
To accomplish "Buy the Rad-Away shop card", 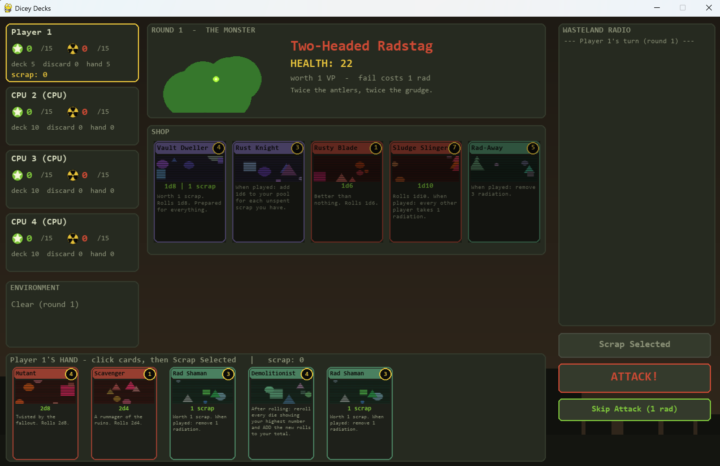I will pos(504,191).
